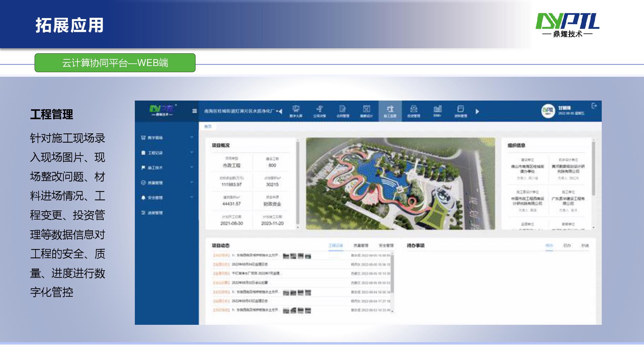The height and width of the screenshot is (362, 644).
Task: Open the 投资管理 icon in top bar
Action: point(414,110)
